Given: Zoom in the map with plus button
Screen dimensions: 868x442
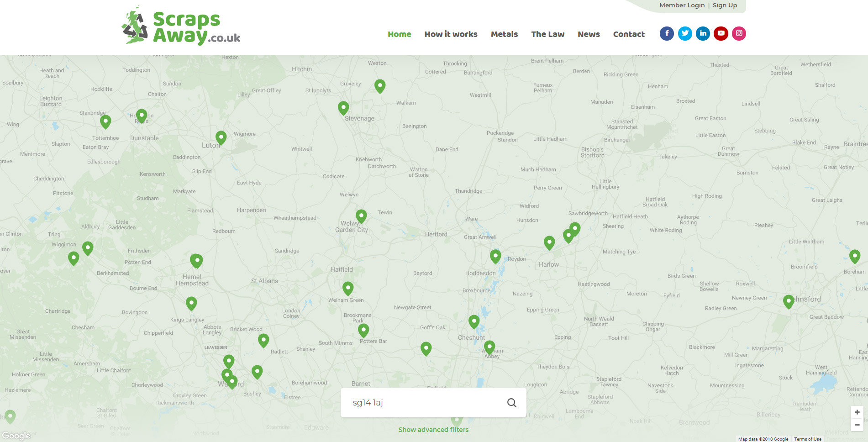Looking at the screenshot, I should pyautogui.click(x=857, y=412).
